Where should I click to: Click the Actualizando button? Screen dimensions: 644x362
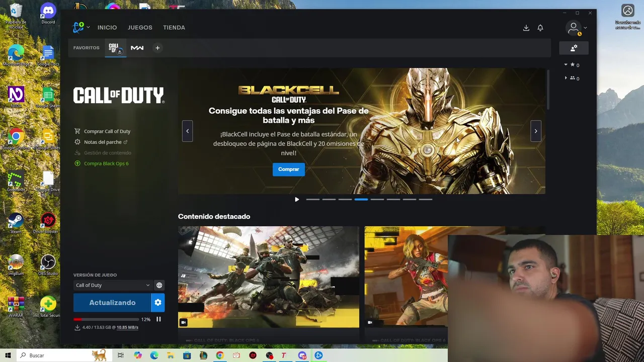(x=112, y=303)
